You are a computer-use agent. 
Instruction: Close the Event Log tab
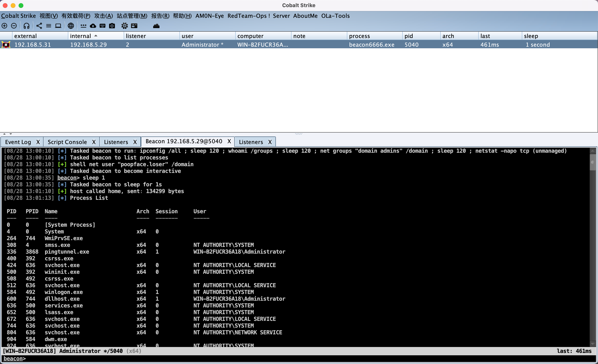click(x=38, y=142)
